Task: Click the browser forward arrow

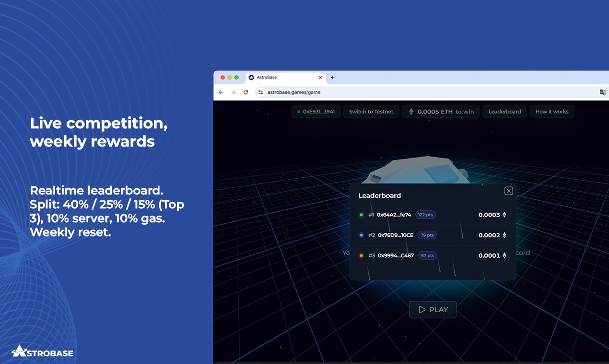Action: (x=234, y=92)
